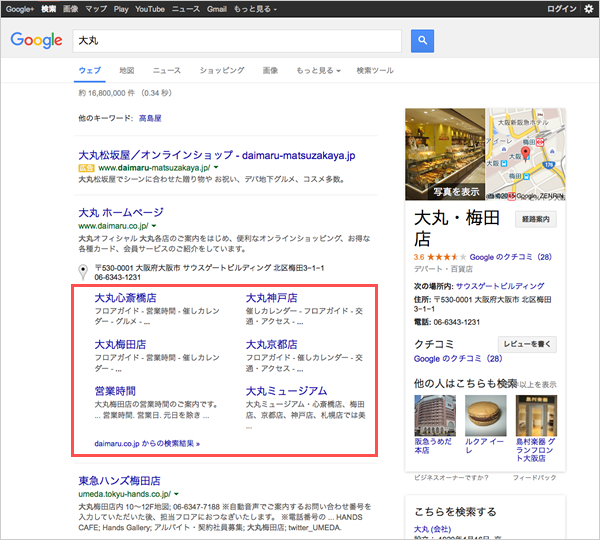Image resolution: width=600 pixels, height=540 pixels.
Task: Click the phone number 06-6343-1231 under address
Action: click(117, 277)
